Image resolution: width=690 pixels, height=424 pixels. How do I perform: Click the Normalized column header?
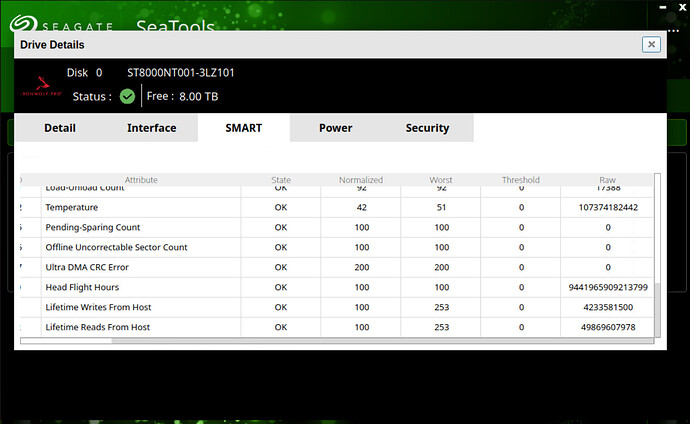[x=361, y=180]
